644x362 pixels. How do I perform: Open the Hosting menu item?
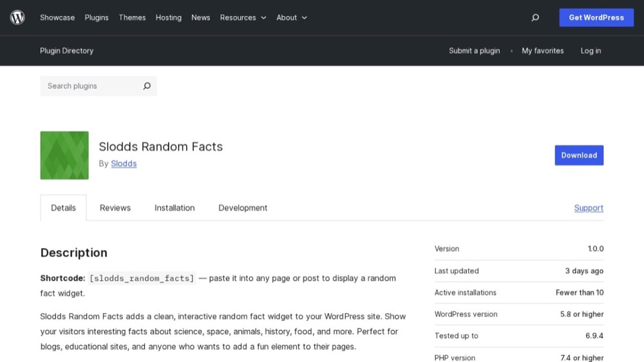click(x=168, y=17)
